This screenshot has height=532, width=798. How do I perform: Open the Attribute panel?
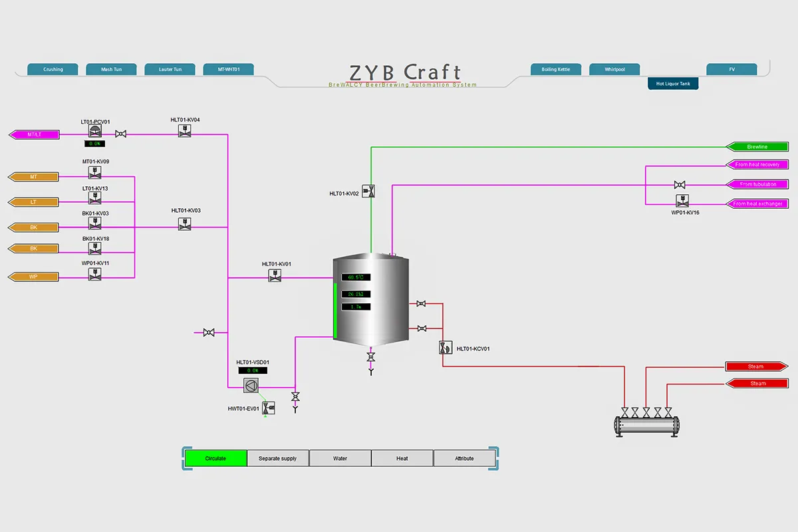464,458
